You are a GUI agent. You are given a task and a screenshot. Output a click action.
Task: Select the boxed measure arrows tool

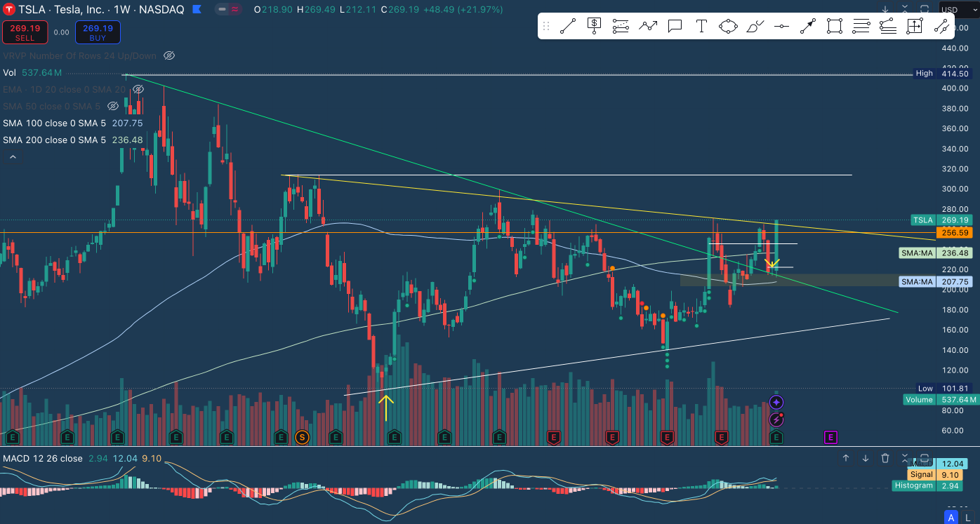[x=914, y=27]
